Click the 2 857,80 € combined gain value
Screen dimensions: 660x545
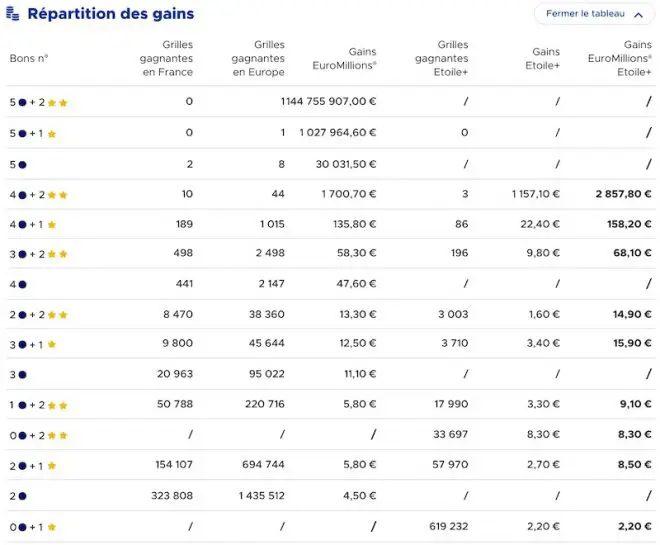click(623, 194)
